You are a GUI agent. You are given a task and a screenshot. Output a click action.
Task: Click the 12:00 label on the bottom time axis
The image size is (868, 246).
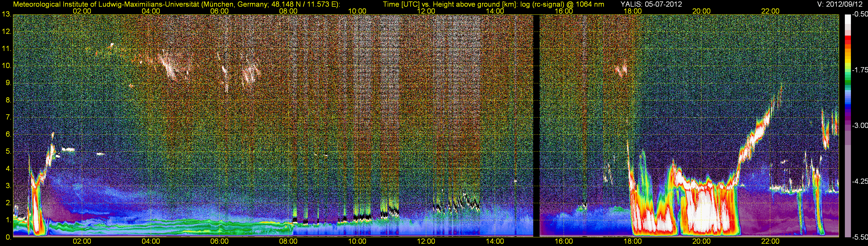[x=426, y=241]
